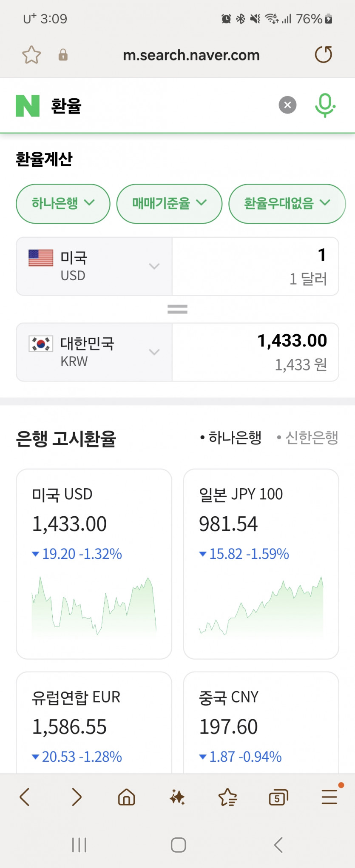The image size is (355, 868).
Task: Open the 일본 JPY 100 rate card
Action: pyautogui.click(x=261, y=563)
